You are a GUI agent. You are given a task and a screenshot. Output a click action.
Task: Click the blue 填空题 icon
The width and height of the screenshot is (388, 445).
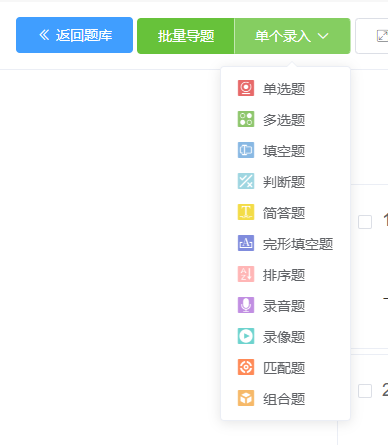(246, 150)
